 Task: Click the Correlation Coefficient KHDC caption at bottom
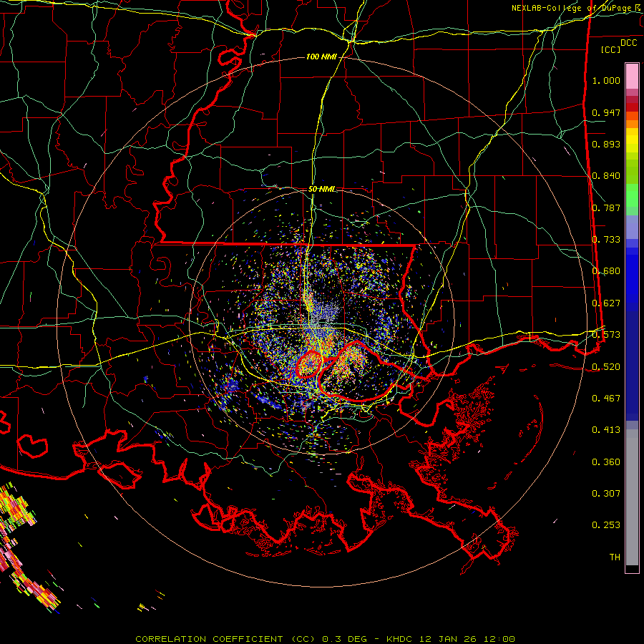coord(325,639)
